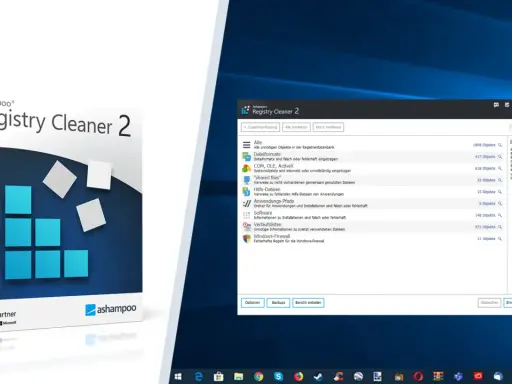This screenshot has width=512, height=384.
Task: Launch Firefox from the taskbar
Action: pos(298,377)
